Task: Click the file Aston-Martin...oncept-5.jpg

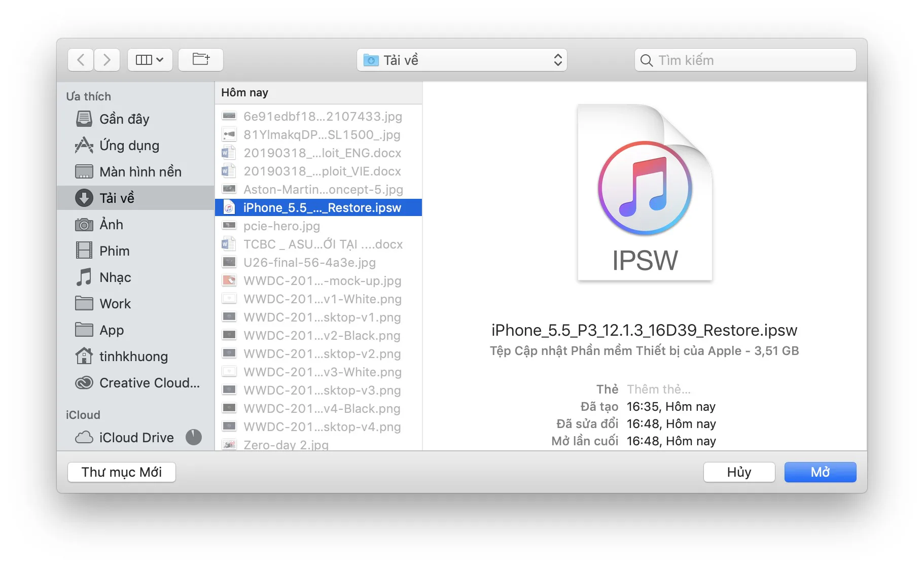Action: pos(318,189)
